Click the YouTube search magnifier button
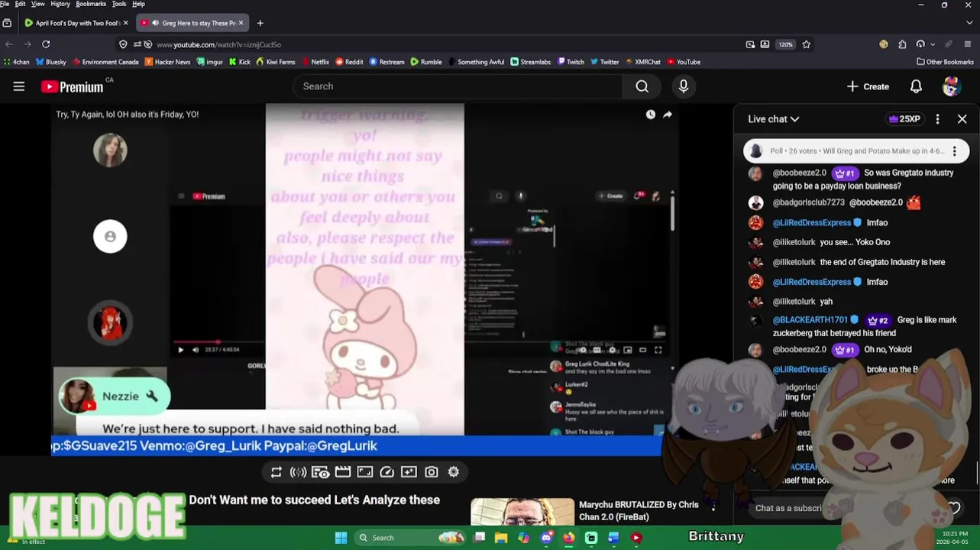Screen dimensions: 980x550 [x=642, y=86]
